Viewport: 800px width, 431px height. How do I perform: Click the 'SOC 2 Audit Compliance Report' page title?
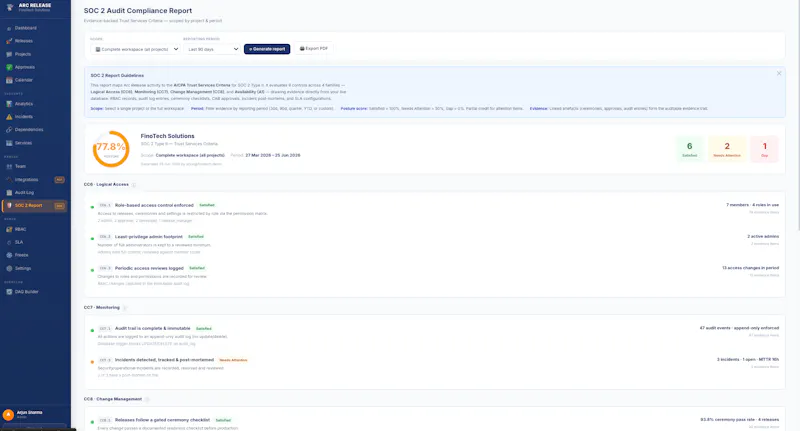pos(138,11)
